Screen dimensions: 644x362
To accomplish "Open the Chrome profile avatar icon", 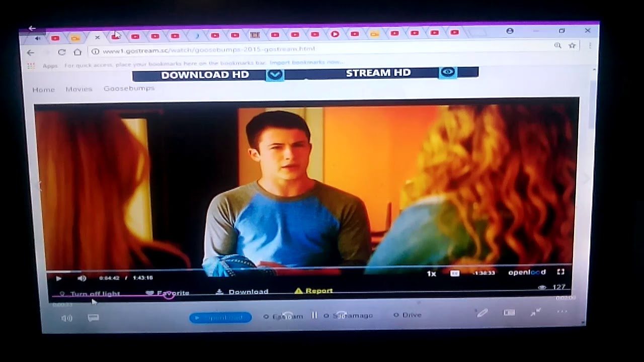I will coord(510,31).
